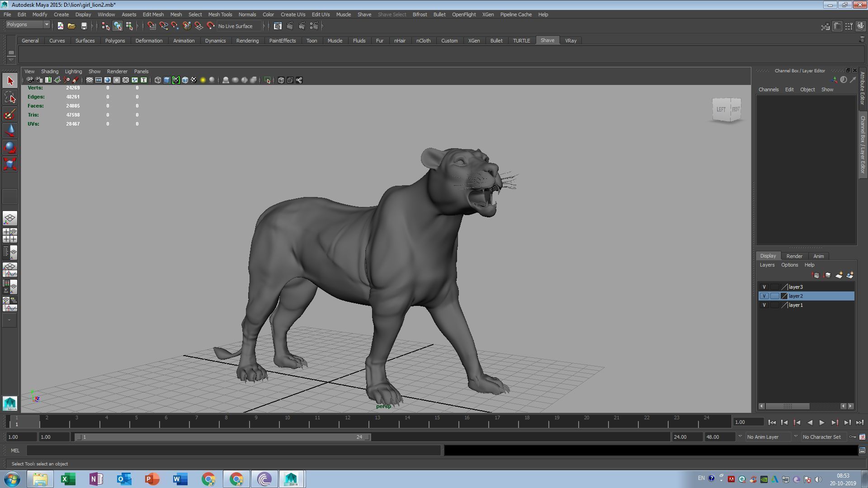This screenshot has width=868, height=488.
Task: Toggle the viewport grid display
Action: pos(90,80)
